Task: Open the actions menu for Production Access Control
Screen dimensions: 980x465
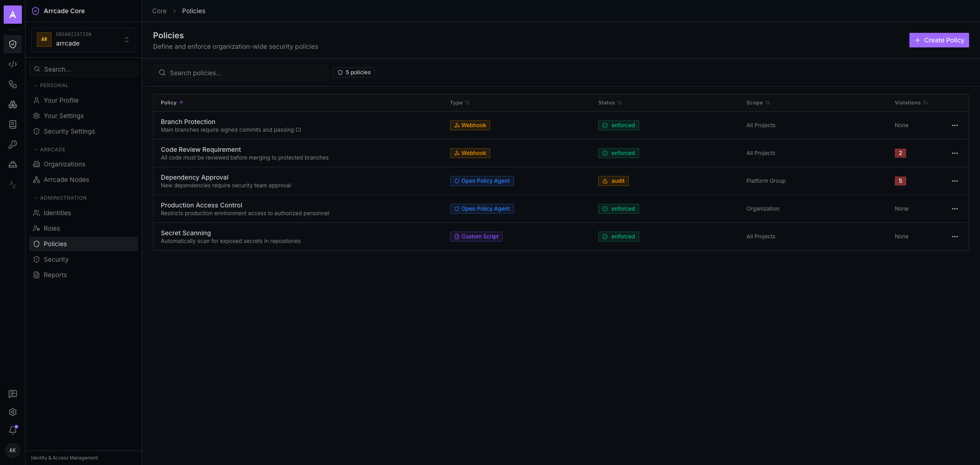Action: (955, 209)
